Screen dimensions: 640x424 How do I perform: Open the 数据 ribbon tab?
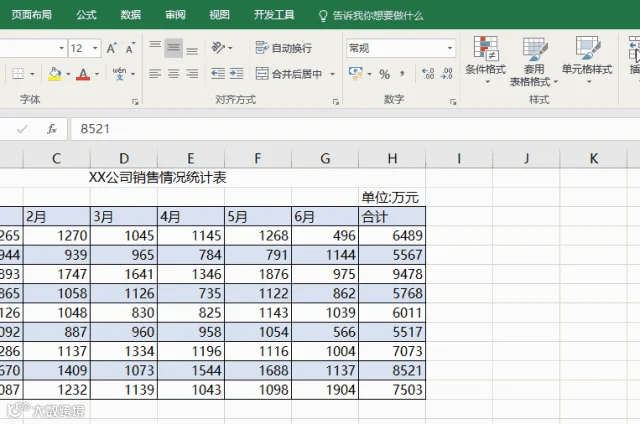click(131, 15)
